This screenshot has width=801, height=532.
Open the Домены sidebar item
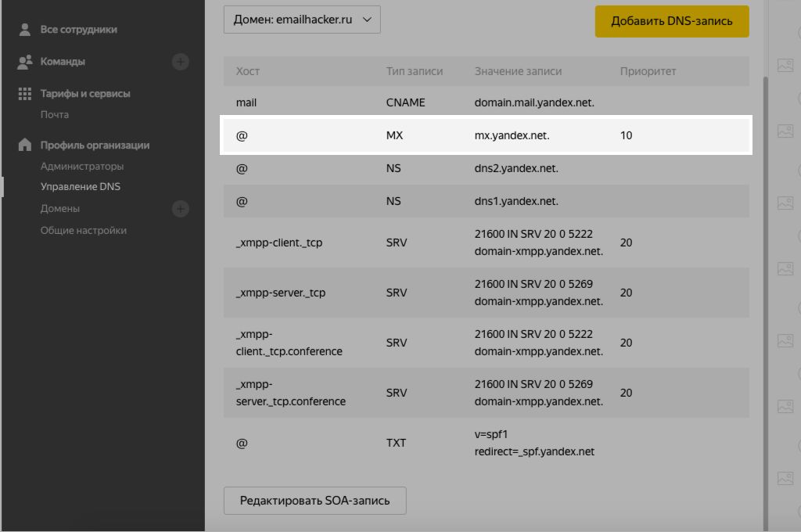tap(60, 209)
